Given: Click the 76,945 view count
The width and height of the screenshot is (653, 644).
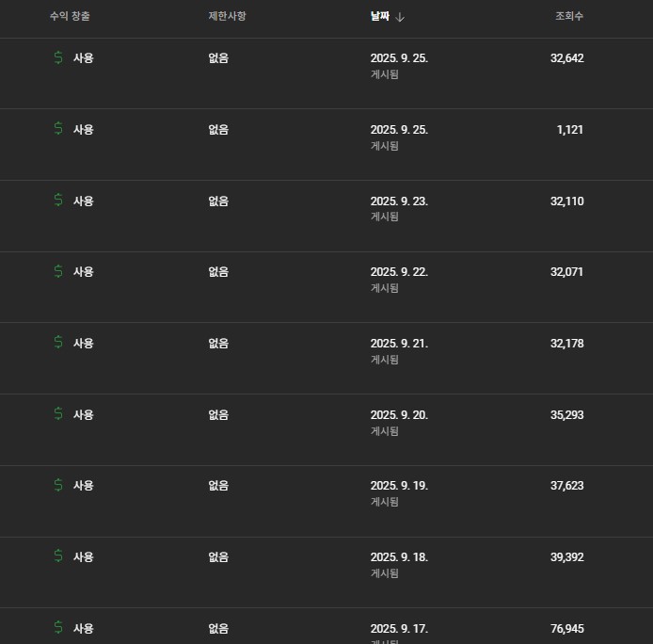Looking at the screenshot, I should 566,628.
